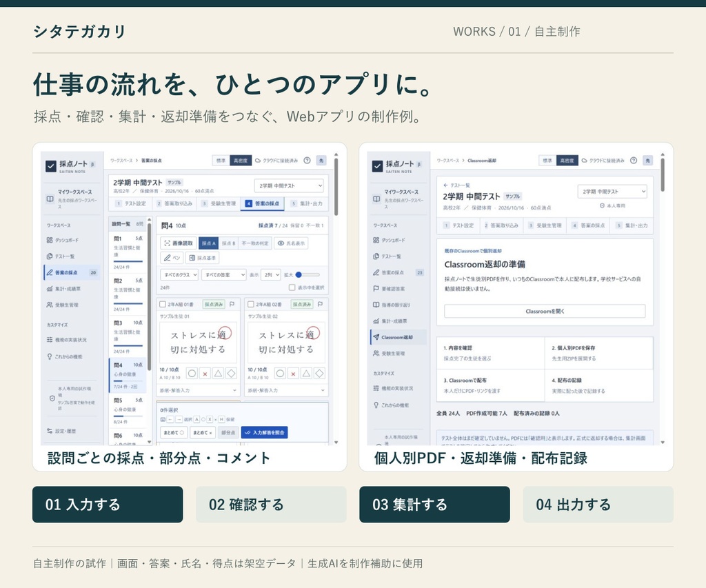Image resolution: width=706 pixels, height=588 pixels.
Task: Tick the 表示中を選択 checkbox
Action: point(292,287)
